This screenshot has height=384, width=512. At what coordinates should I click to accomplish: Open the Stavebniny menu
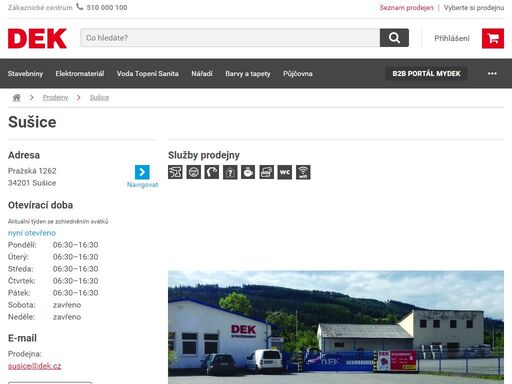coord(25,74)
